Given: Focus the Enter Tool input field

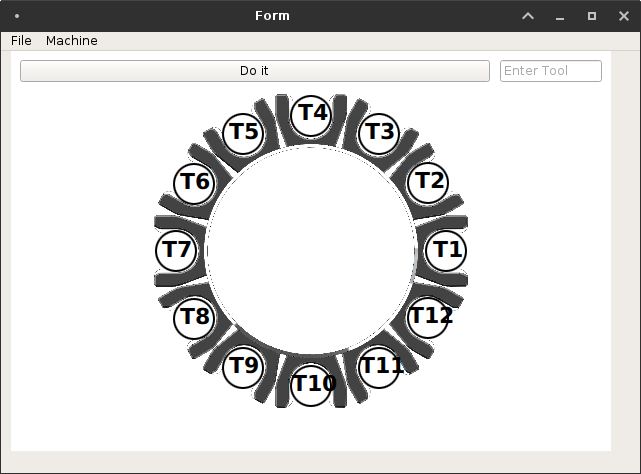Looking at the screenshot, I should pos(551,71).
